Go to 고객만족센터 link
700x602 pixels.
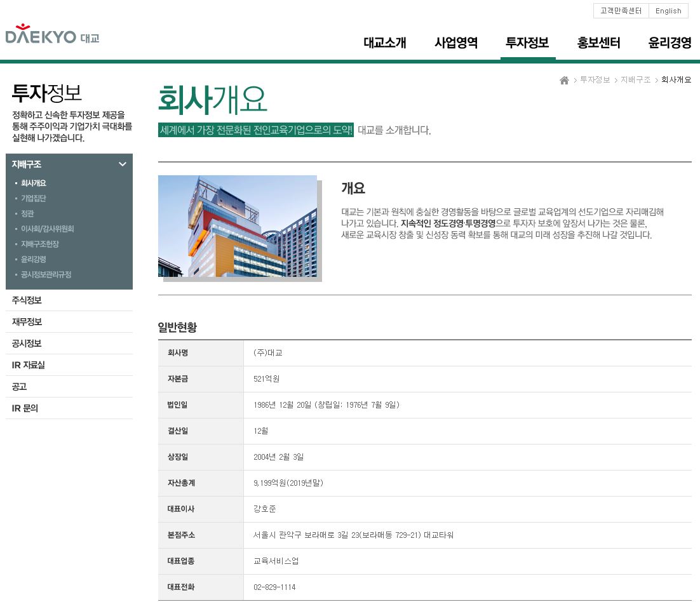click(x=621, y=11)
